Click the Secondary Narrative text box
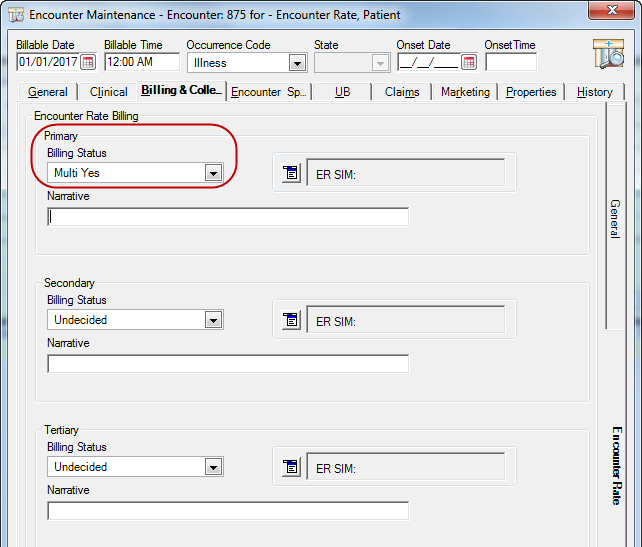 click(228, 364)
